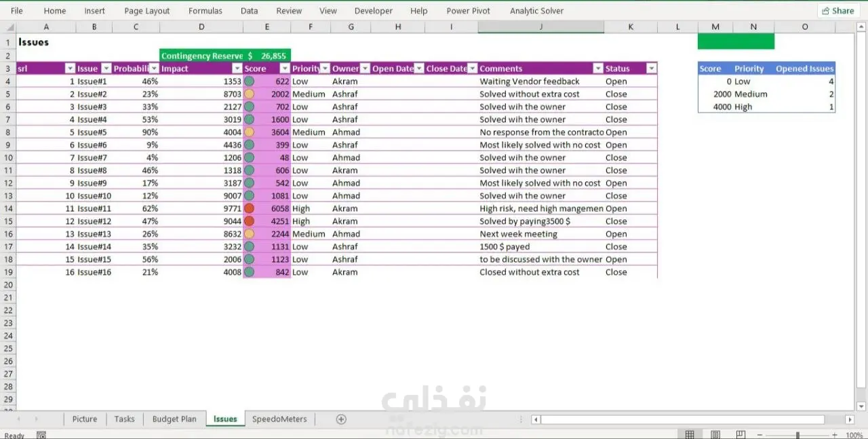Select the 90% probability cell
The width and height of the screenshot is (868, 439).
pos(136,132)
